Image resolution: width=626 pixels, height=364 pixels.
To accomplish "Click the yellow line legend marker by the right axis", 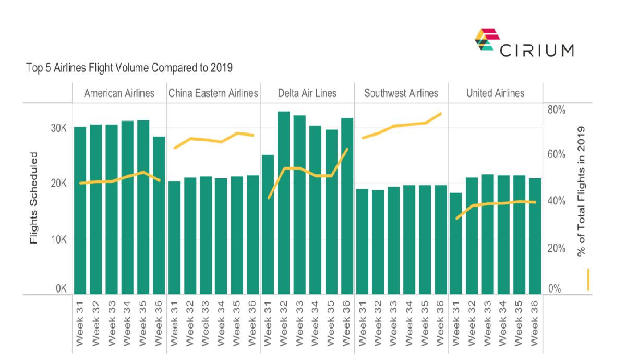I will coord(588,280).
